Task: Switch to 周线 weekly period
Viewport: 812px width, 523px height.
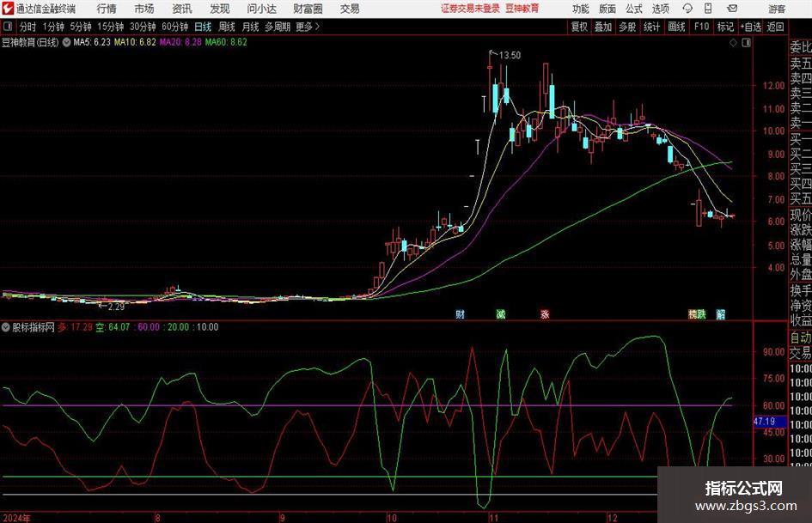Action: pos(227,27)
